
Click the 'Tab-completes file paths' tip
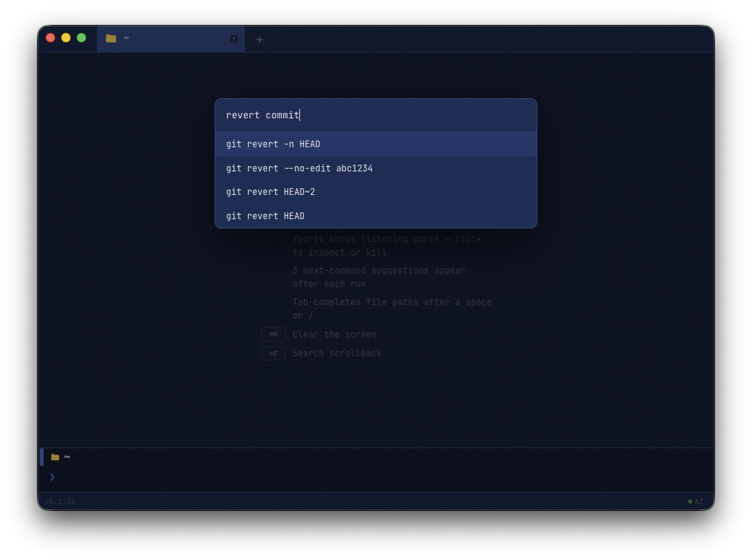(392, 309)
